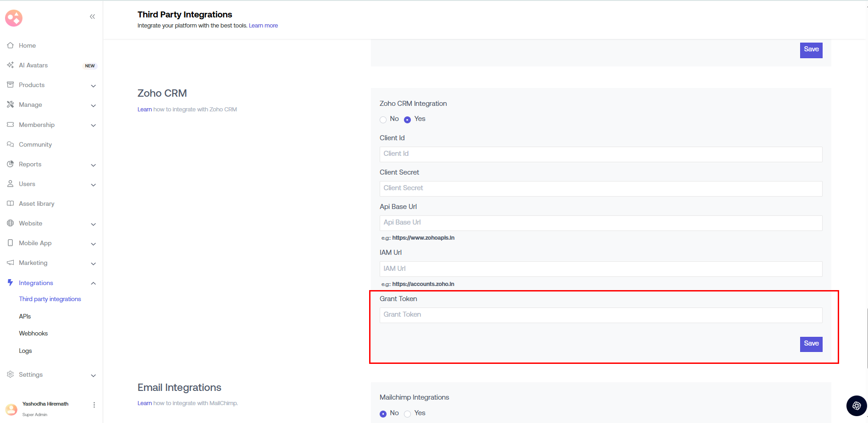Open user options three-dot menu

[94, 405]
